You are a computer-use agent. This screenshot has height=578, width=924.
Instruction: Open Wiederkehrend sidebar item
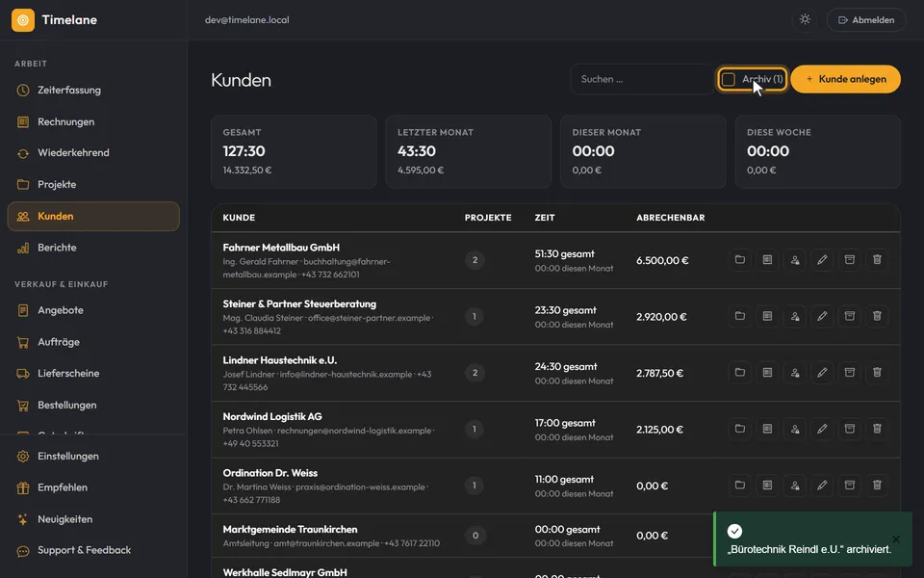pyautogui.click(x=93, y=153)
